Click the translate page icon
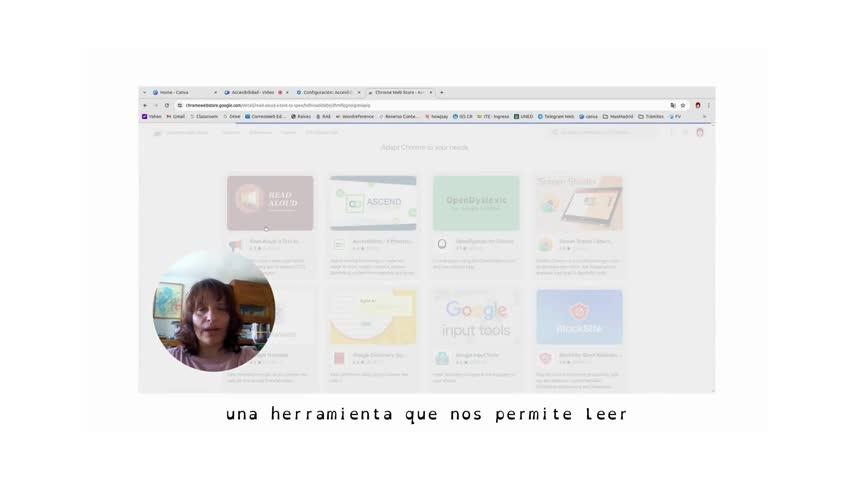 [x=673, y=105]
